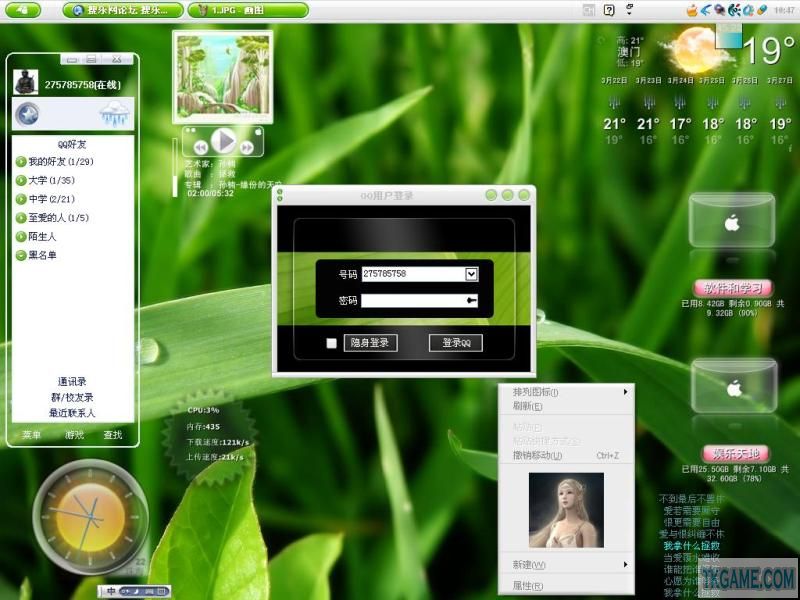Expand the 大学 (1/35) friend group
Screen dimensions: 800x600
click(x=45, y=181)
